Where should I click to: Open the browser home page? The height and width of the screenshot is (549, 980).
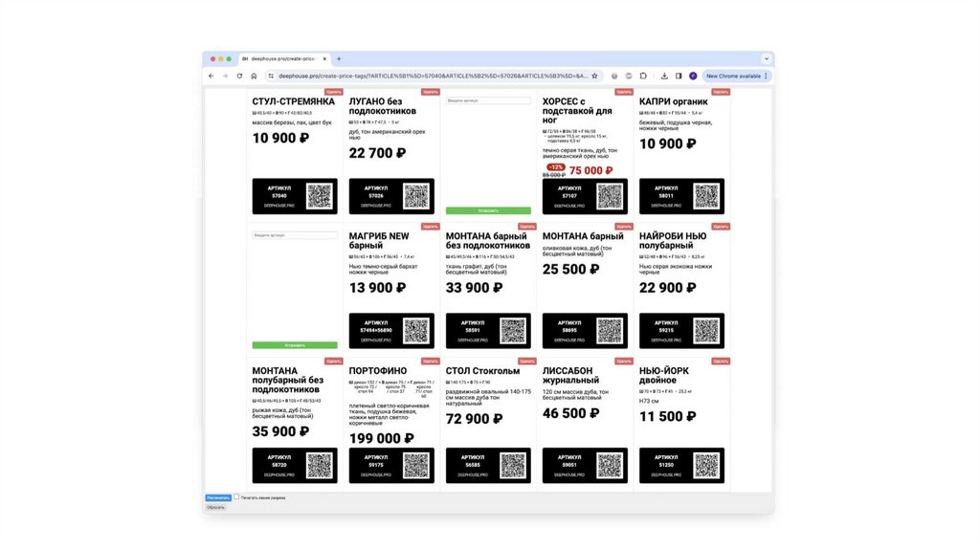254,77
